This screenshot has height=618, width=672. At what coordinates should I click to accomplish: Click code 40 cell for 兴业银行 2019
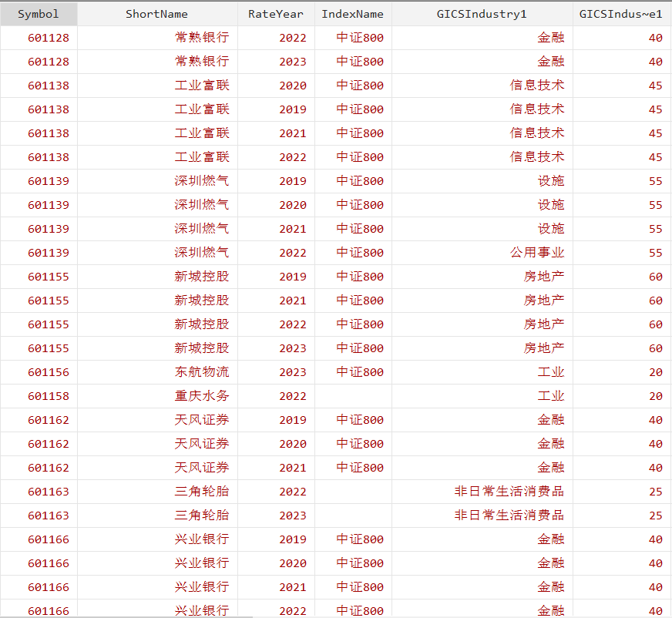[x=622, y=539]
